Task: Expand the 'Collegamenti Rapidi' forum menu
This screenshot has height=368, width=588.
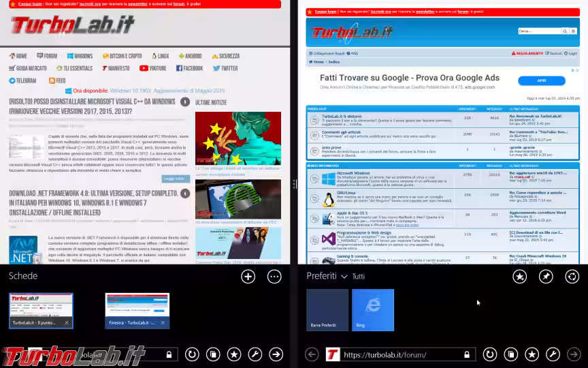Action: coord(326,53)
